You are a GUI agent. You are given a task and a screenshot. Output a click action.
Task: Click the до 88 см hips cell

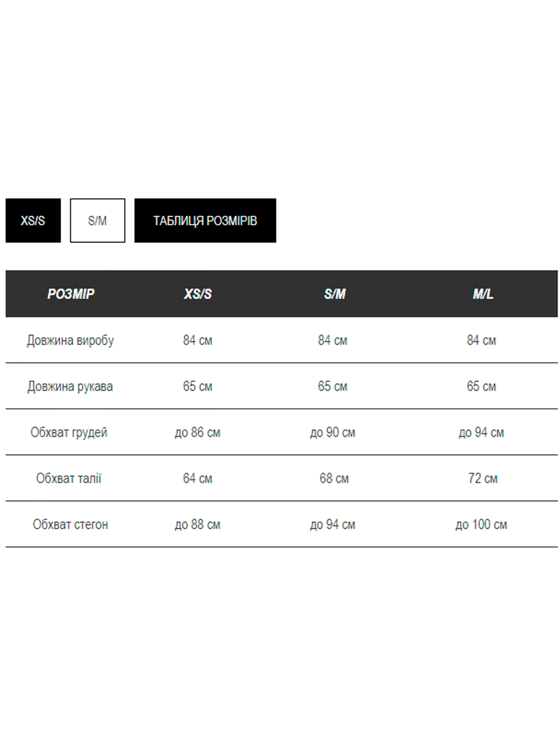(x=197, y=525)
